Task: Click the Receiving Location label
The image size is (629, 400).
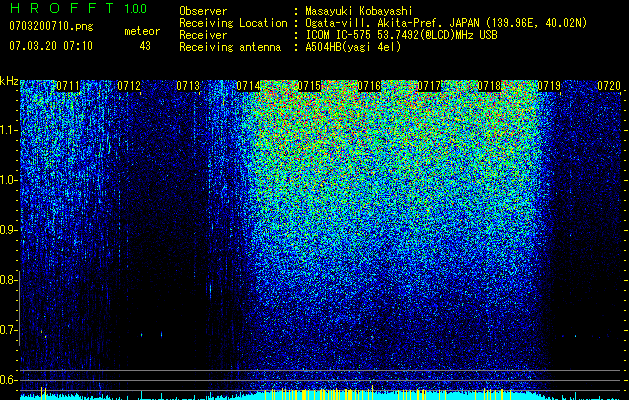Action: (233, 23)
